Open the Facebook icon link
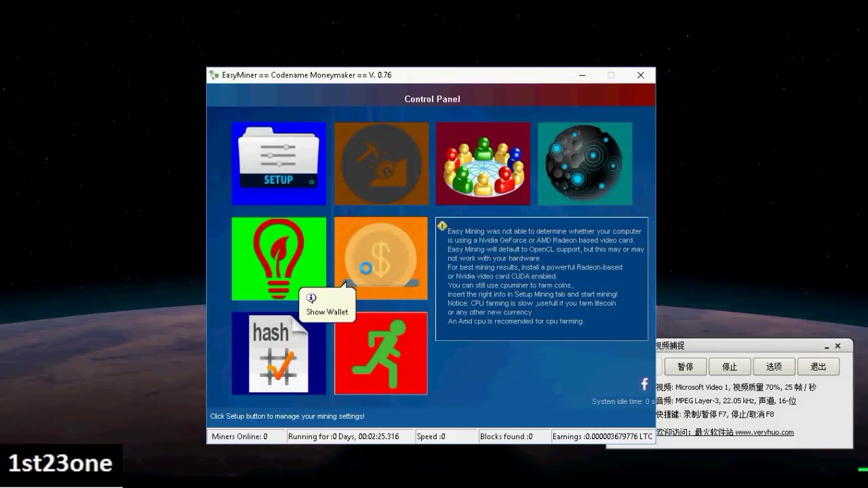 click(644, 384)
